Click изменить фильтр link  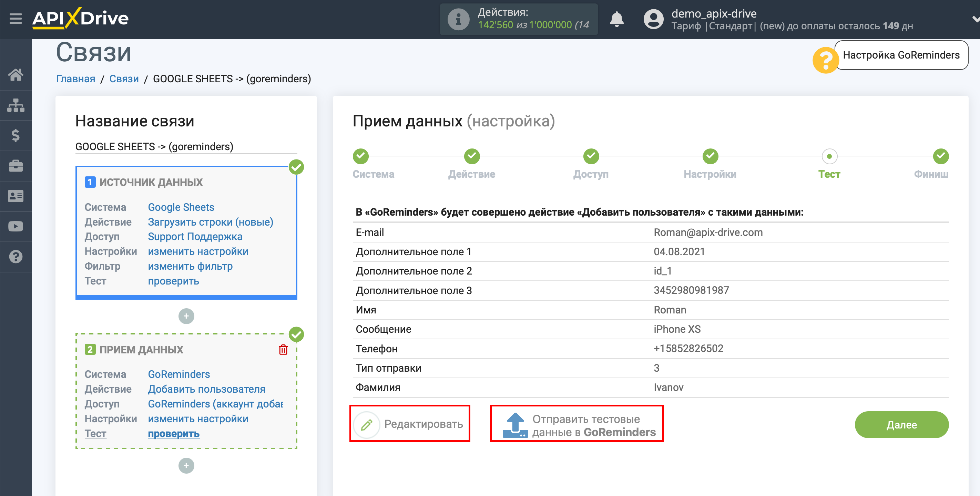tap(190, 266)
